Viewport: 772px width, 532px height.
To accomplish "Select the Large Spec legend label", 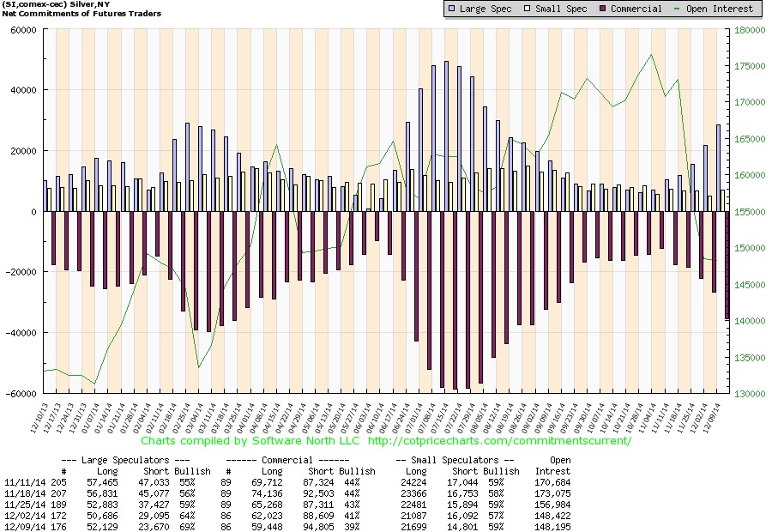I will tap(485, 9).
